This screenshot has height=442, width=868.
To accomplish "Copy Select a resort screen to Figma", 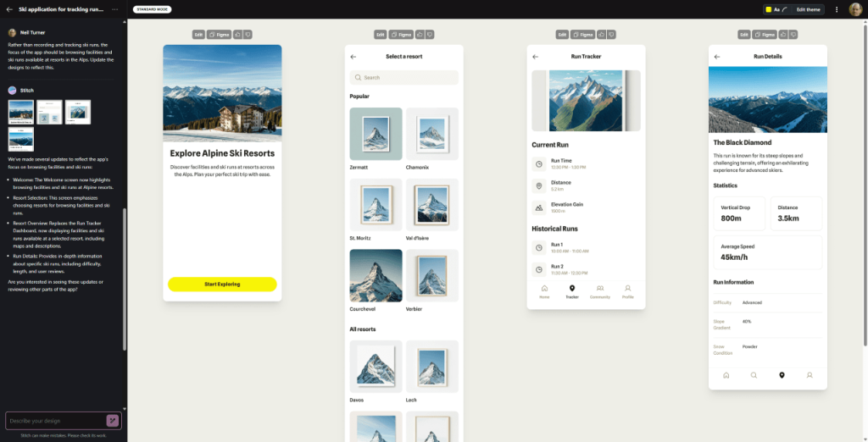I will tap(401, 35).
